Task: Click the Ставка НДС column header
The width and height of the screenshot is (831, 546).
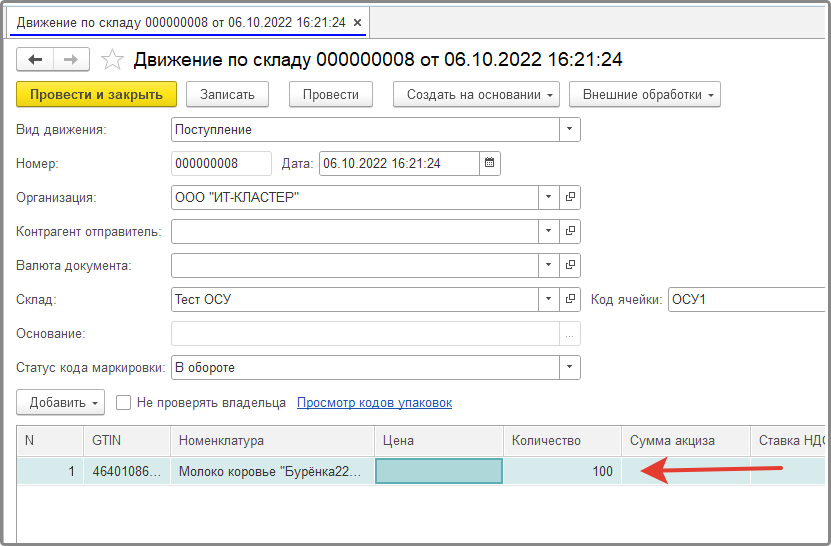Action: pyautogui.click(x=788, y=441)
